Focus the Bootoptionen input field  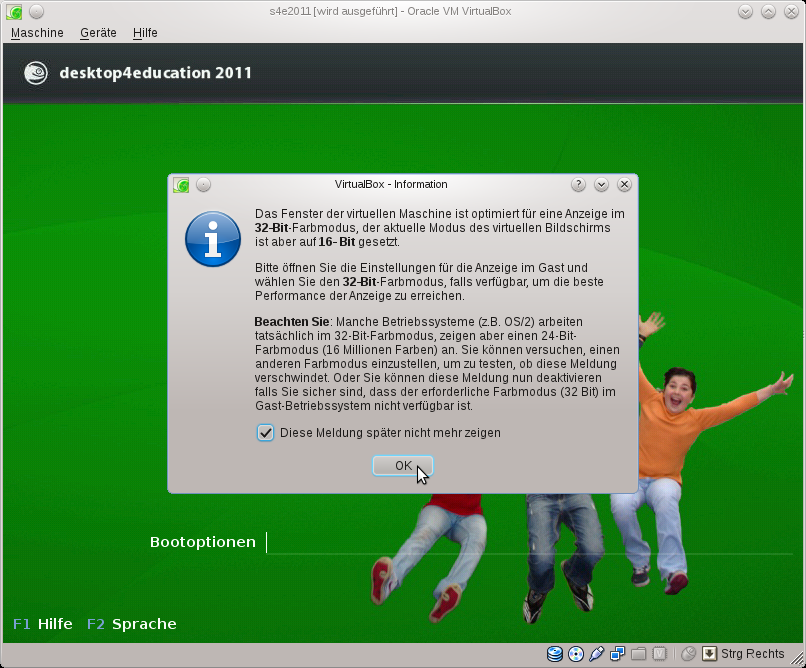pyautogui.click(x=529, y=543)
